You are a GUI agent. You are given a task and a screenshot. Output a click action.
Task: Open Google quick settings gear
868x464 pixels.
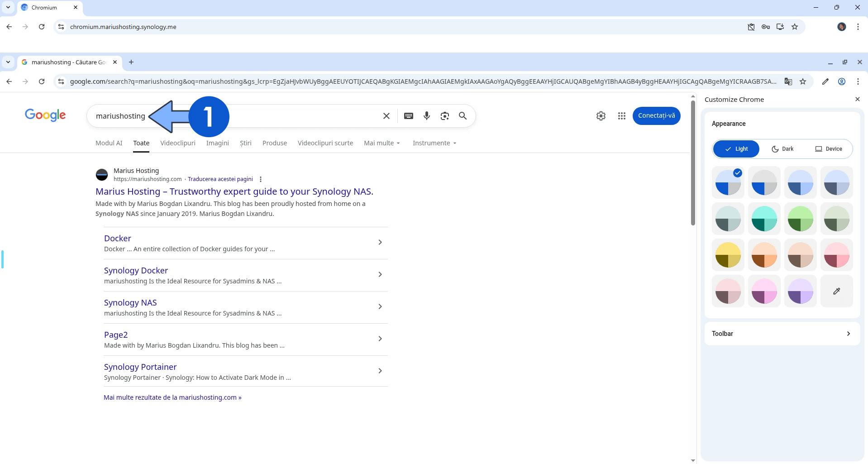tap(601, 116)
